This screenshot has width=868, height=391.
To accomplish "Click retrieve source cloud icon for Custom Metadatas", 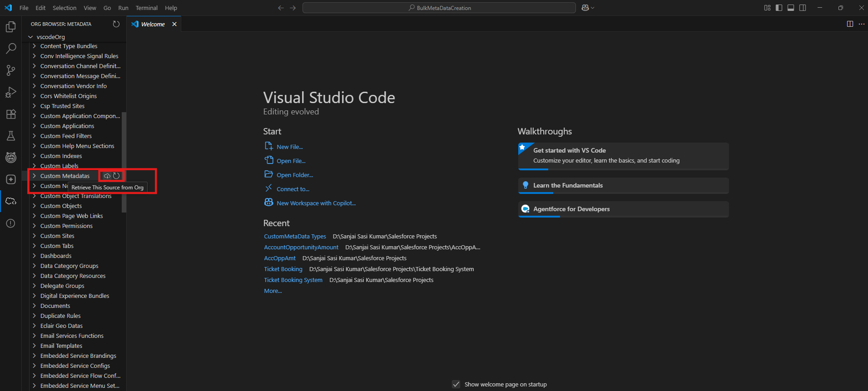I will click(107, 176).
